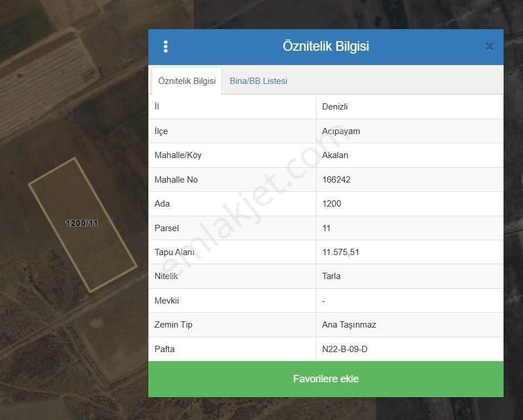Click the Mahalle No row label

click(x=176, y=180)
